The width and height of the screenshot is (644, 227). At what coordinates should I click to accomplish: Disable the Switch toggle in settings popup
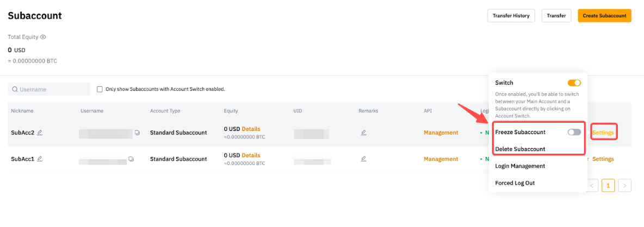pos(574,83)
